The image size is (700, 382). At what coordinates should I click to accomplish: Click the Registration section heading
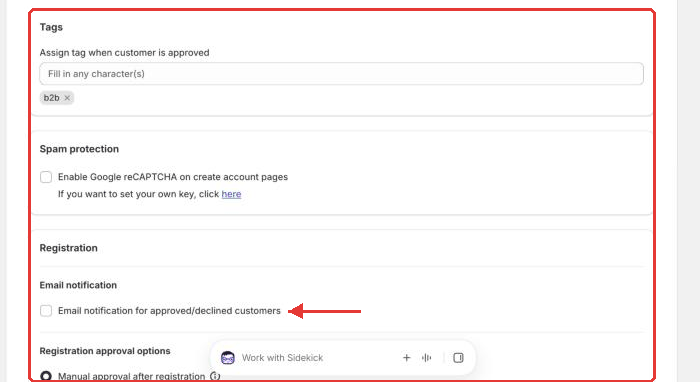tap(68, 248)
